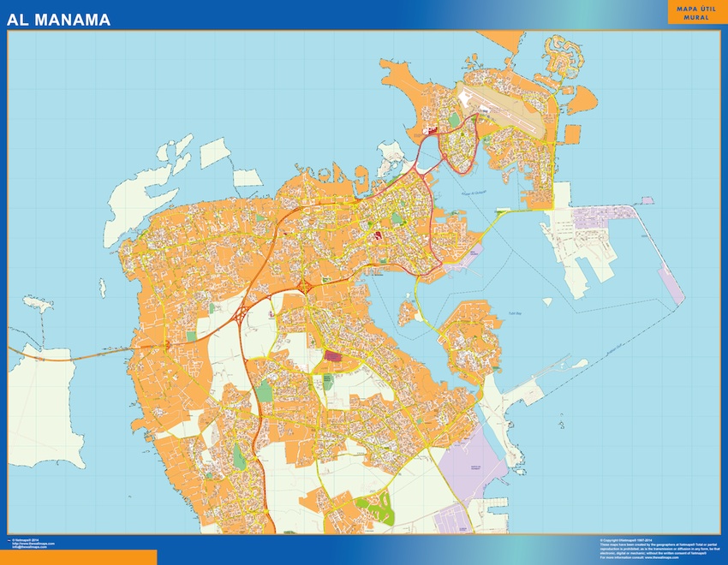Click the AL MANAMA map title

[58, 20]
